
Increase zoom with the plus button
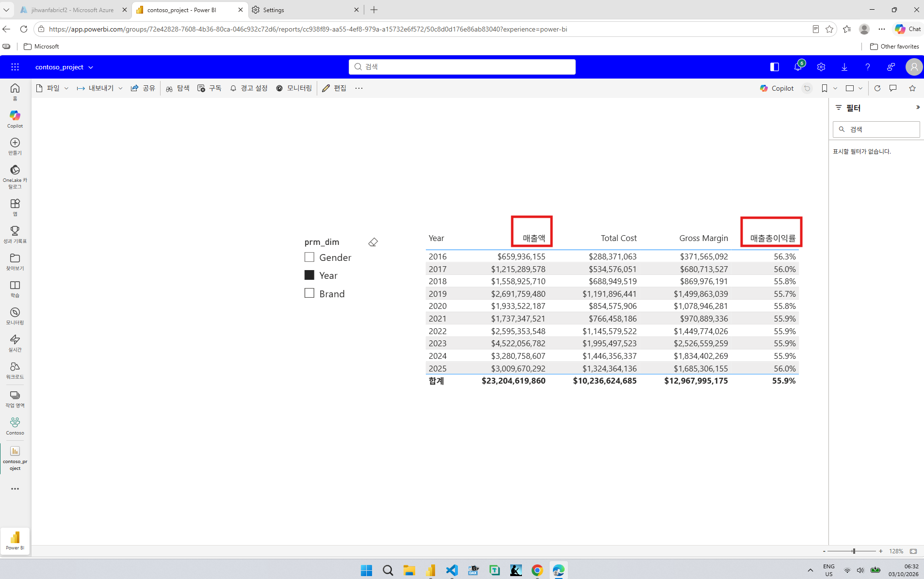881,551
